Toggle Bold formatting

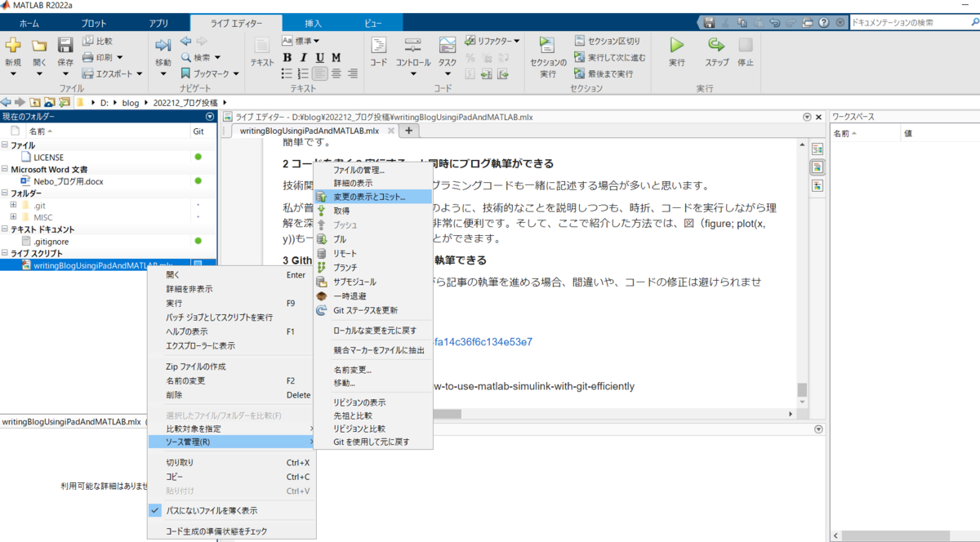287,57
